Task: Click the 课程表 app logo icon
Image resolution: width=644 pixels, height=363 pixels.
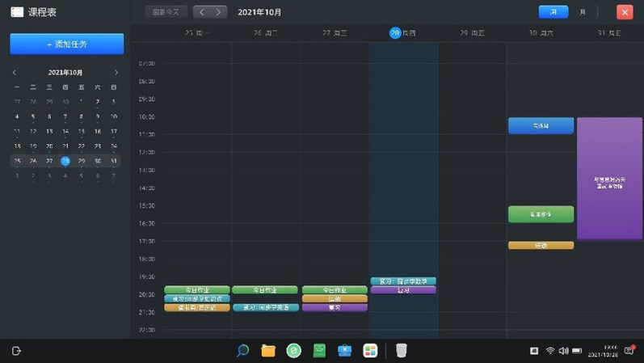Action: (x=17, y=12)
